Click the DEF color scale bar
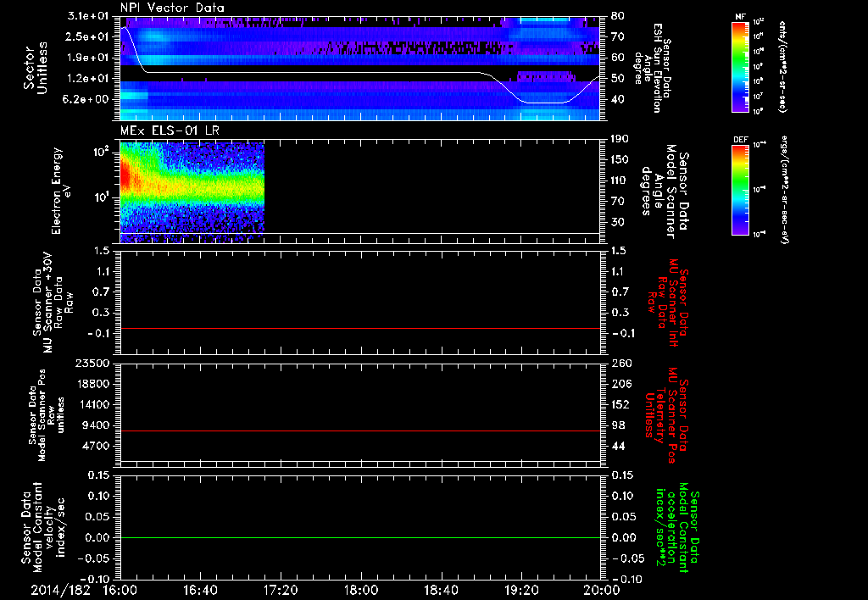The width and height of the screenshot is (868, 600). click(x=741, y=190)
